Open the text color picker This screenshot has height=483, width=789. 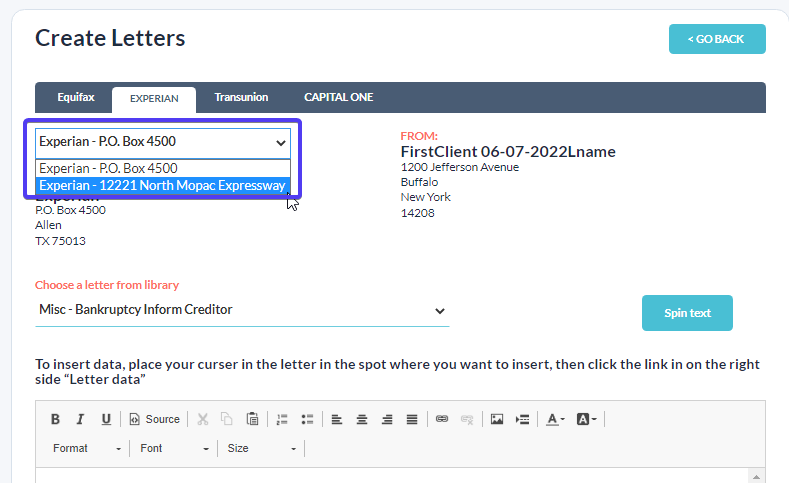[555, 419]
